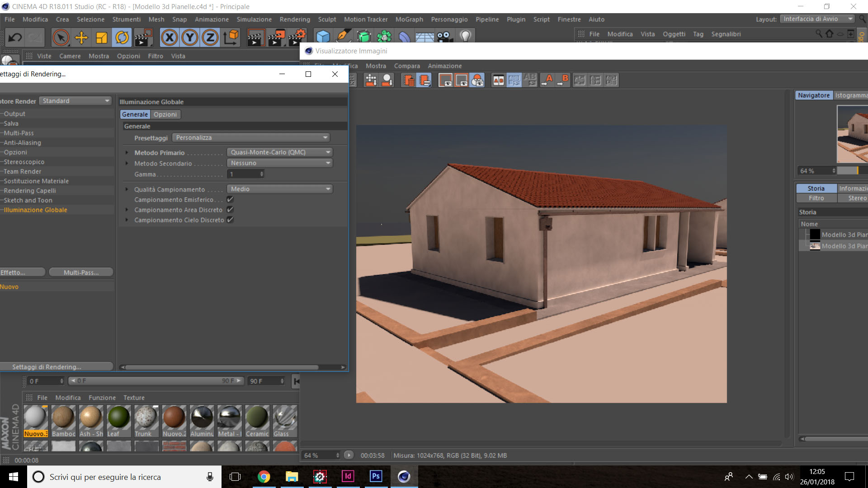Viewport: 868px width, 488px height.
Task: Select the Rotate tool icon
Action: (x=122, y=38)
